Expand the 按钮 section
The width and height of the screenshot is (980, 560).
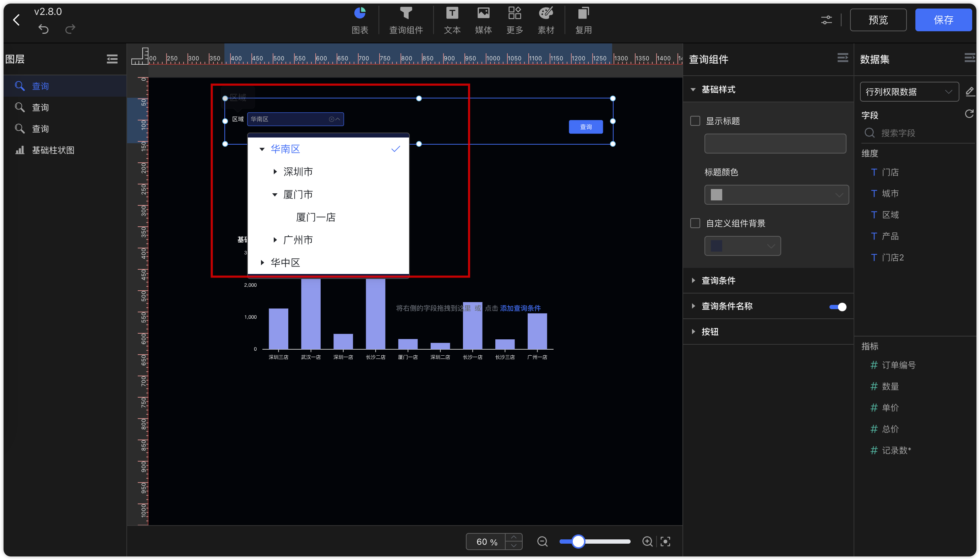[x=693, y=332]
